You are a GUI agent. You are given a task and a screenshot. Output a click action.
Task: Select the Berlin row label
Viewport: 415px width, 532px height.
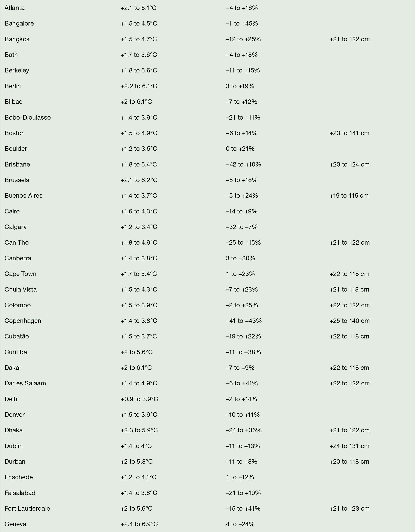click(x=13, y=86)
